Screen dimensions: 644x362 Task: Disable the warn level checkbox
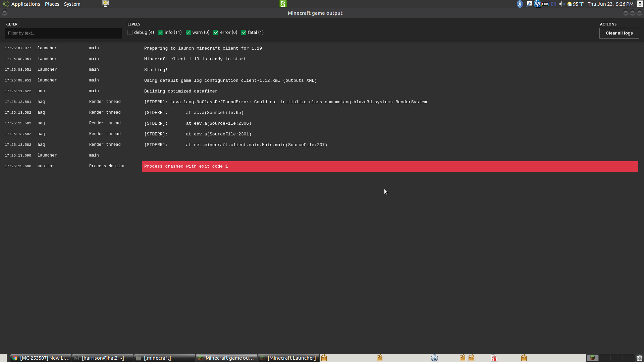coord(189,33)
